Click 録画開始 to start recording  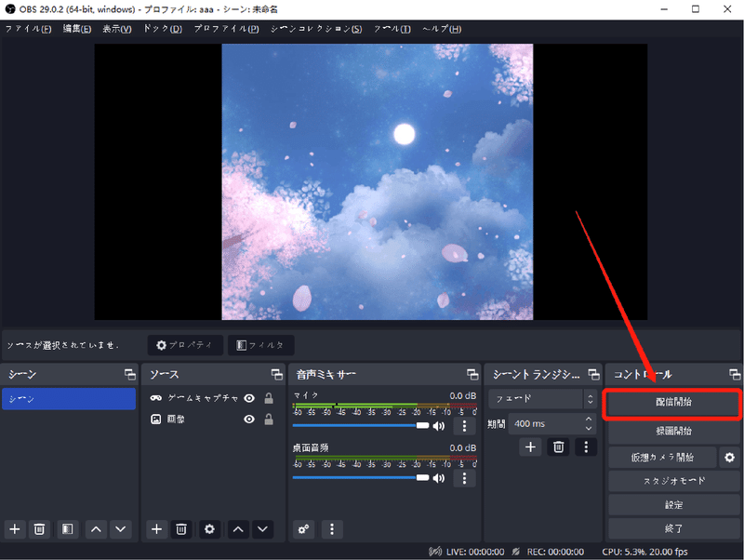673,431
